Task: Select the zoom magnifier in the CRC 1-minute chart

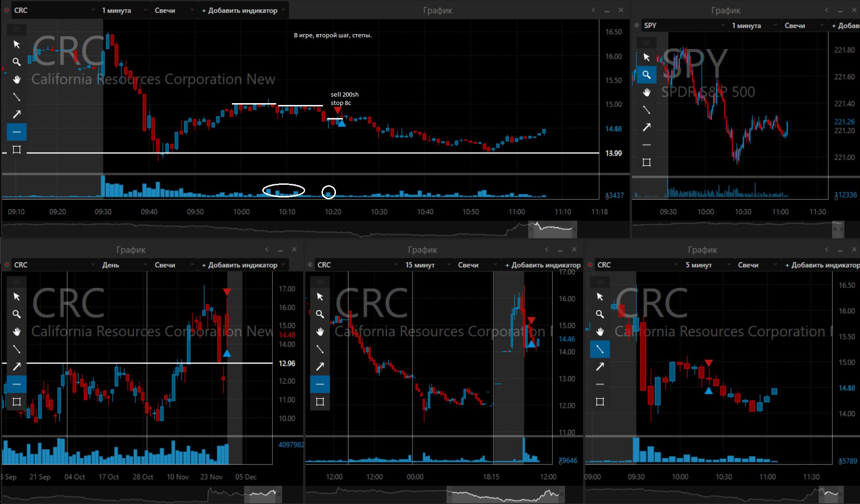Action: click(16, 62)
